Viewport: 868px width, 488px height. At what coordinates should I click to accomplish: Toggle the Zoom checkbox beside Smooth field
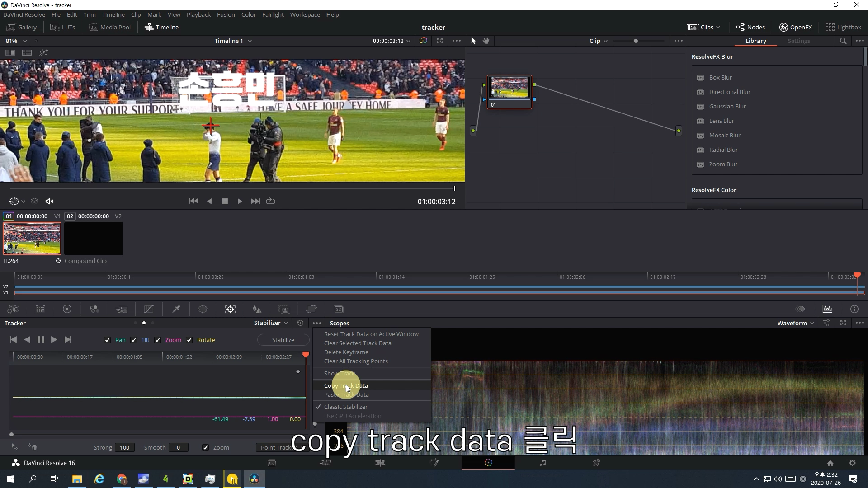tap(206, 447)
